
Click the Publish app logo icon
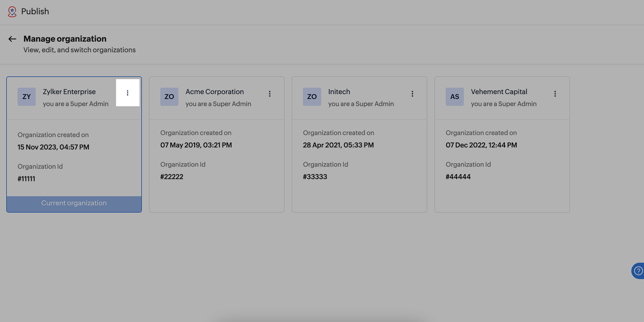12,11
